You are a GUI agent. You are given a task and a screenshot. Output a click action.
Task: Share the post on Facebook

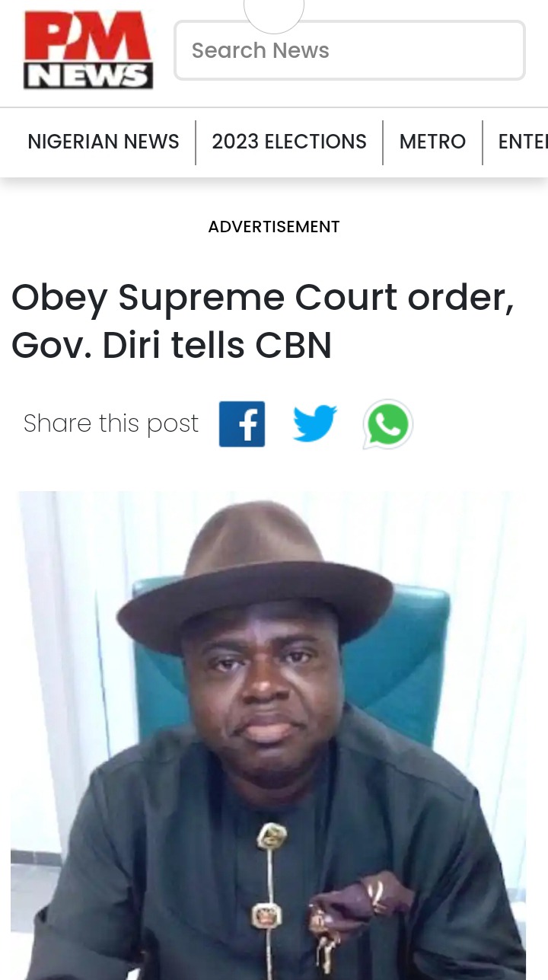pyautogui.click(x=242, y=424)
